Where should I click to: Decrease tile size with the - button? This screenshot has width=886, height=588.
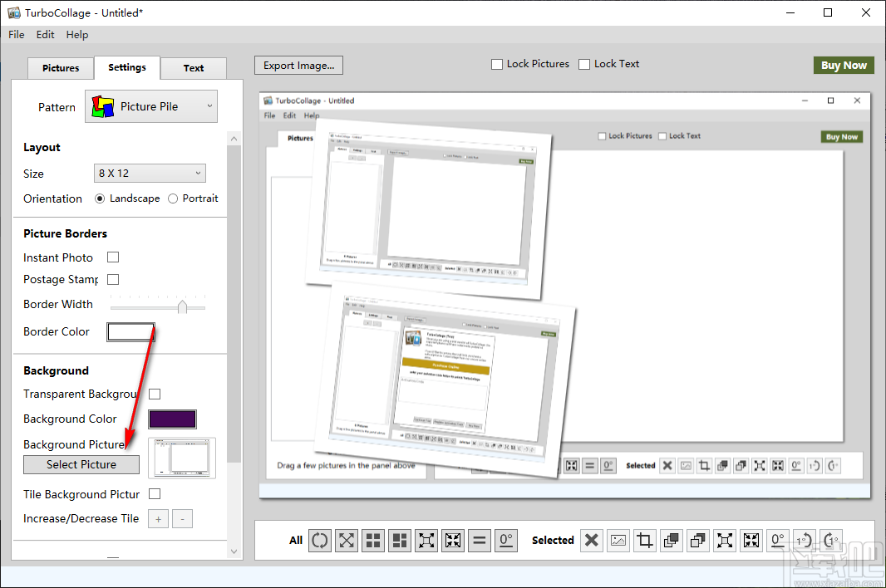click(x=182, y=518)
